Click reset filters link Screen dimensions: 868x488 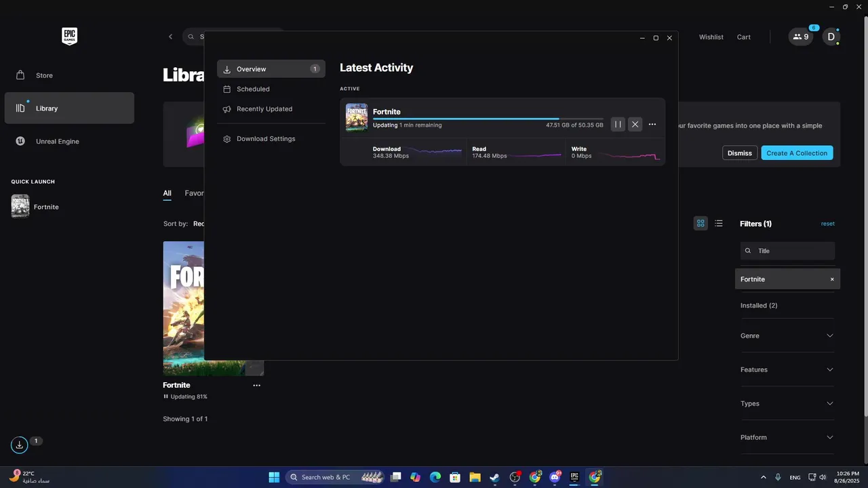coord(827,224)
